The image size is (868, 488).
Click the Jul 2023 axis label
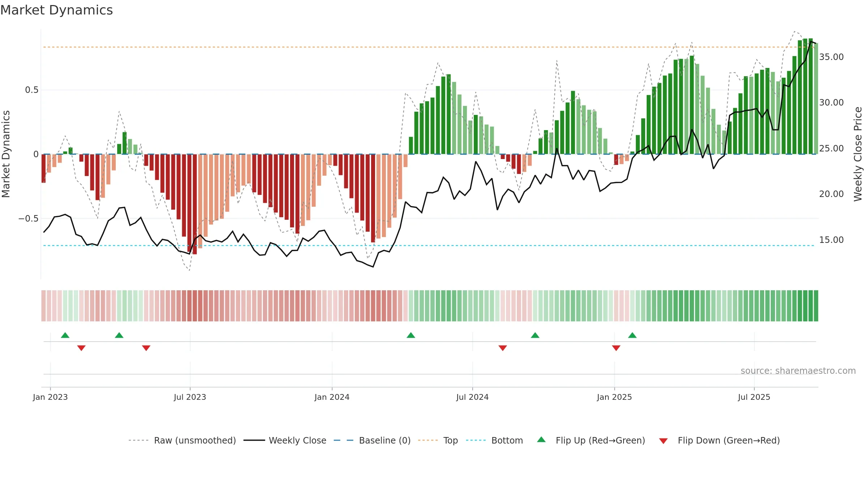pos(190,397)
